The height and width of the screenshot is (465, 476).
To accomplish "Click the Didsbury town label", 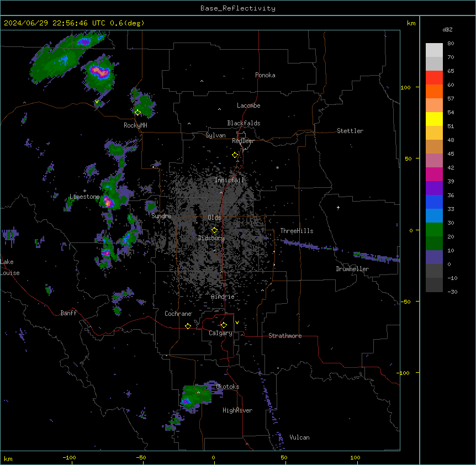I will point(211,238).
